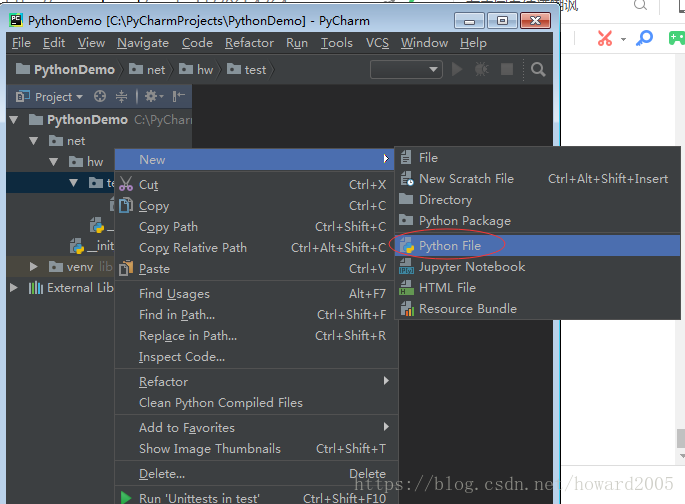Open the Refactor menu in menu bar
Viewport: 685px width, 504px height.
(x=249, y=43)
